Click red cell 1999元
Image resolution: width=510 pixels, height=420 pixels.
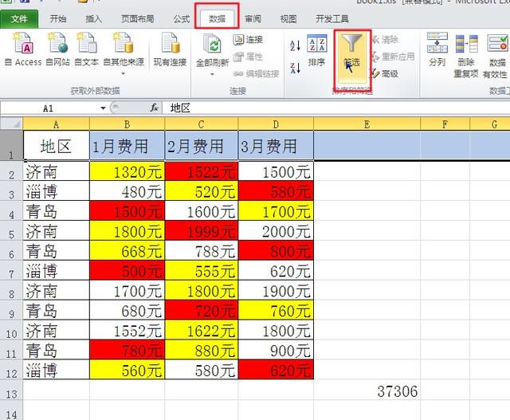[x=202, y=231]
